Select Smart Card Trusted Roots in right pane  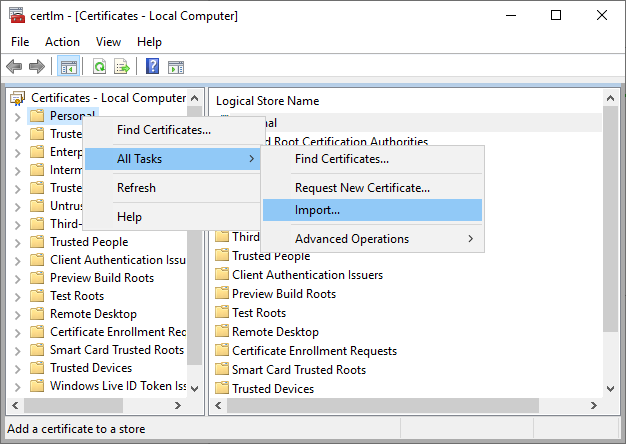[x=298, y=370]
